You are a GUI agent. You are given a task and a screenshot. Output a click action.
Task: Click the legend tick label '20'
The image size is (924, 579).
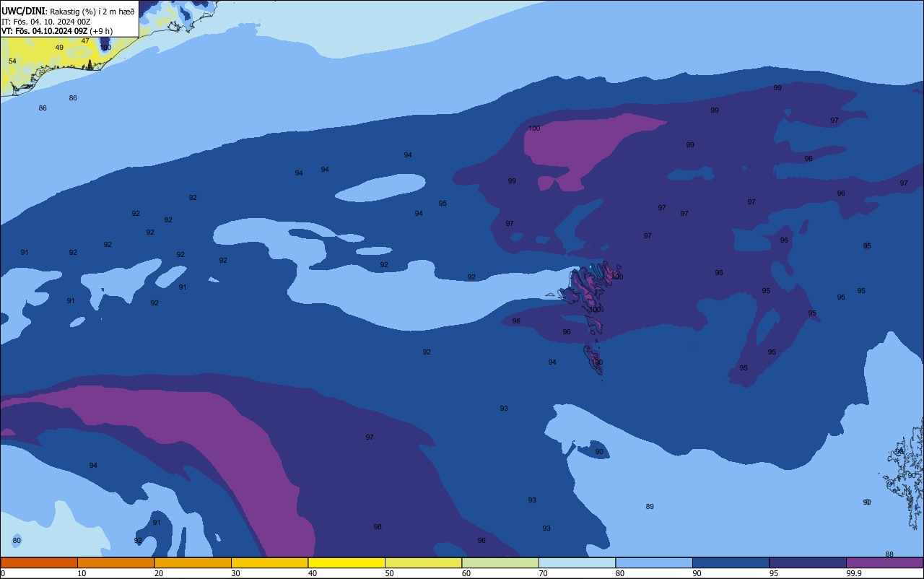tap(159, 573)
